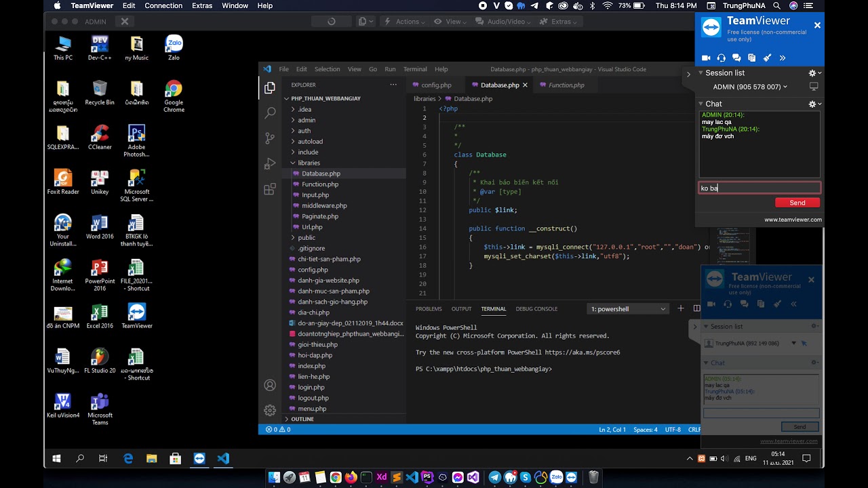Open the Terminal menu in VS Code
The image size is (868, 488).
415,69
